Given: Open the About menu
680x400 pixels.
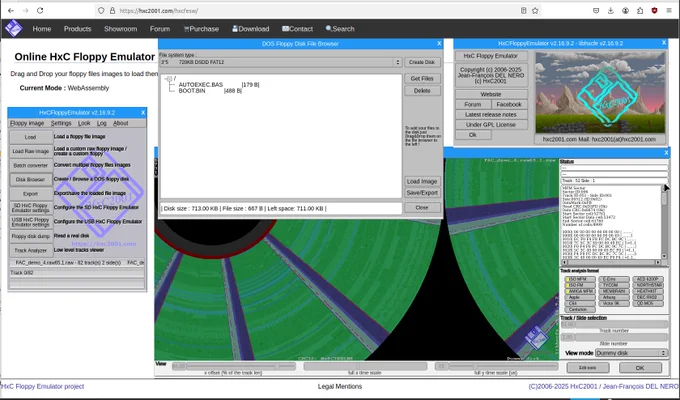Looking at the screenshot, I should (x=121, y=123).
